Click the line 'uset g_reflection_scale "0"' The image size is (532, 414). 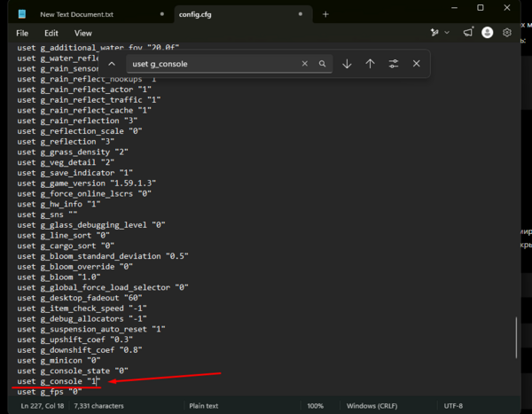coord(80,131)
